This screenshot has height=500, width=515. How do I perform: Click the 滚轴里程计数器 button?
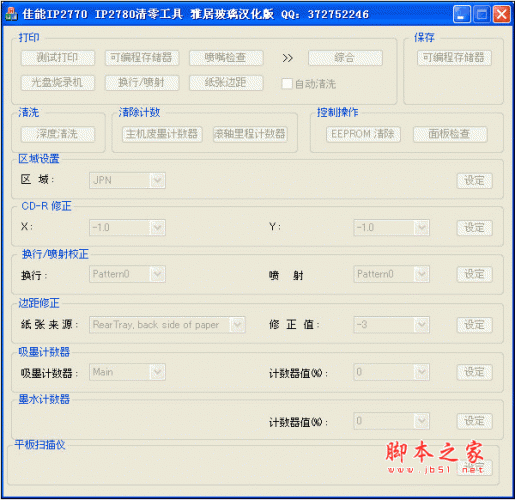click(x=250, y=134)
